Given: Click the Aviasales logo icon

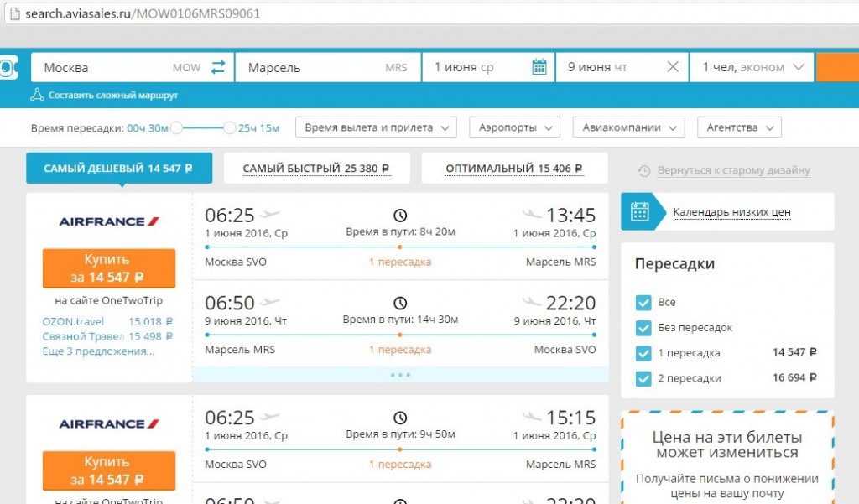Looking at the screenshot, I should pos(8,67).
